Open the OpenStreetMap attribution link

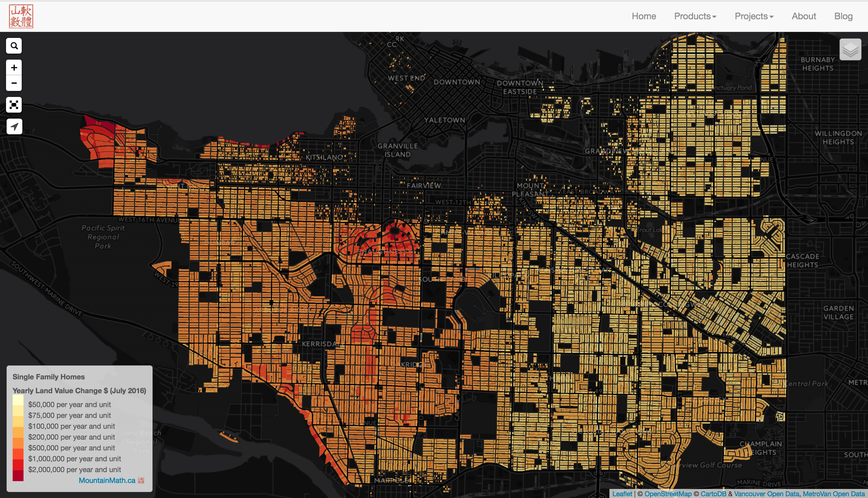click(668, 494)
